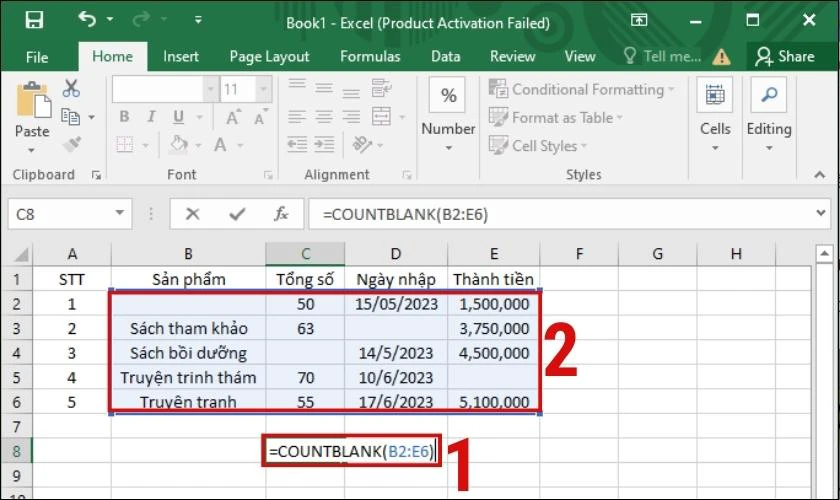Expand the formula bar
This screenshot has width=840, height=500.
pyautogui.click(x=820, y=213)
